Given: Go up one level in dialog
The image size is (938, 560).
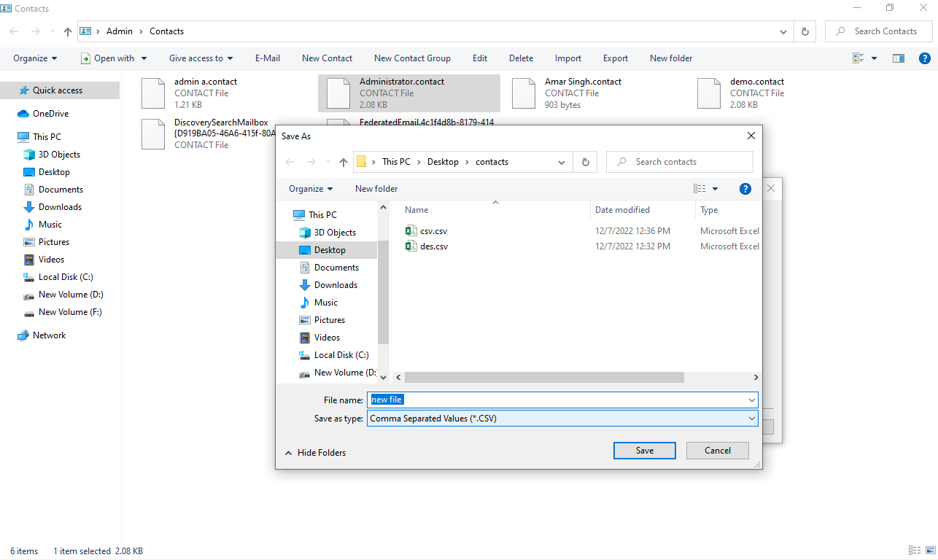Looking at the screenshot, I should (x=344, y=162).
